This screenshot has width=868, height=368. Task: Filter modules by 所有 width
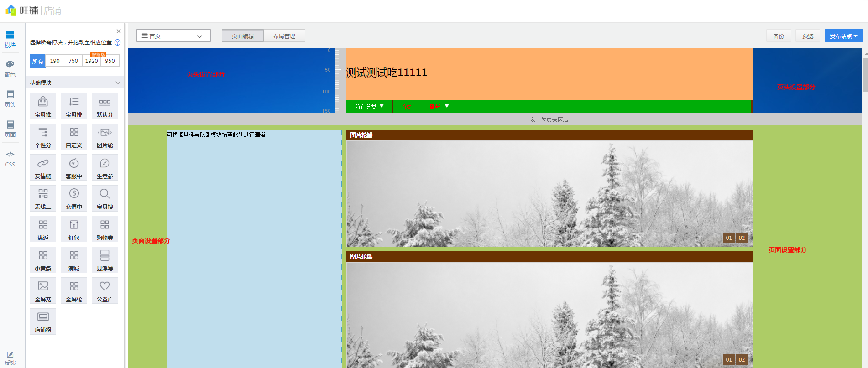(x=37, y=61)
